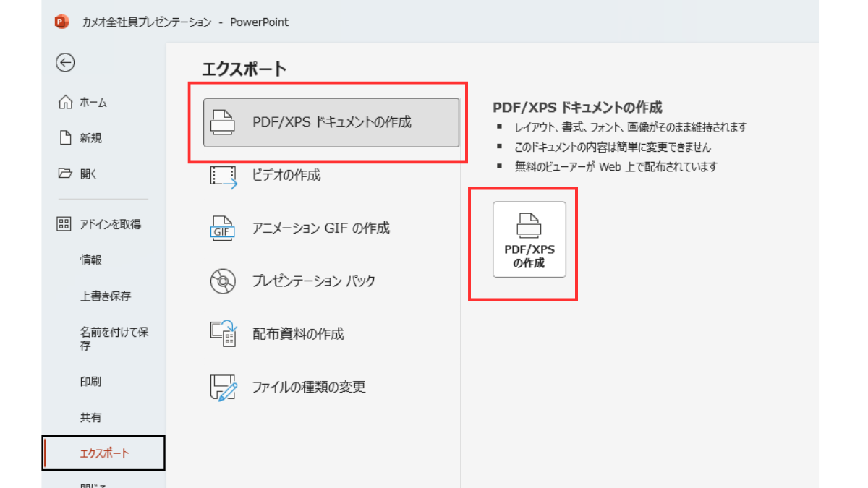The width and height of the screenshot is (868, 488).
Task: Select the エクスポート sidebar item
Action: point(103,453)
